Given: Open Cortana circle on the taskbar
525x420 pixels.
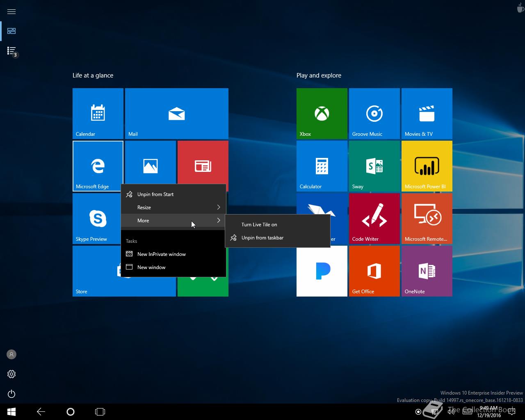Looking at the screenshot, I should pyautogui.click(x=71, y=412).
